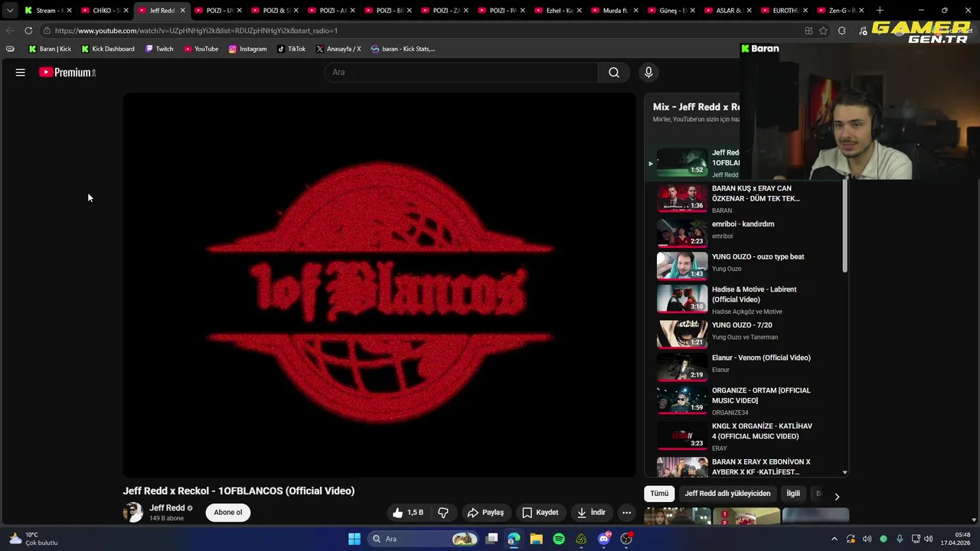The width and height of the screenshot is (980, 551).
Task: Share the video via Paylaş
Action: click(x=485, y=513)
